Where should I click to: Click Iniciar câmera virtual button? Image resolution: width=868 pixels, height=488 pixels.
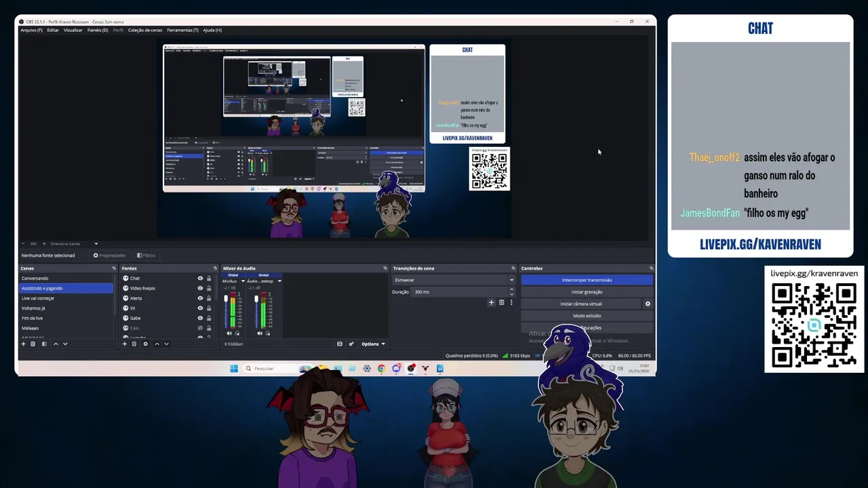pos(581,304)
